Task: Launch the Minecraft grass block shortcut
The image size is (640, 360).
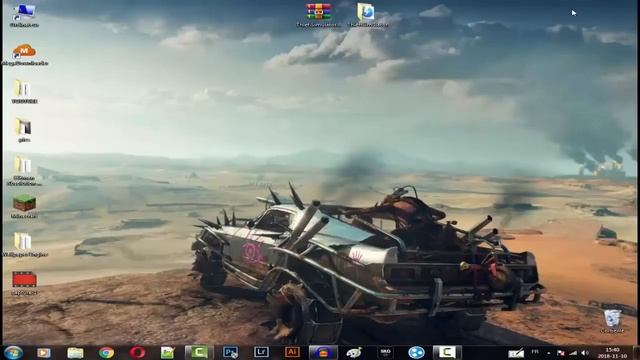Action: pos(24,207)
